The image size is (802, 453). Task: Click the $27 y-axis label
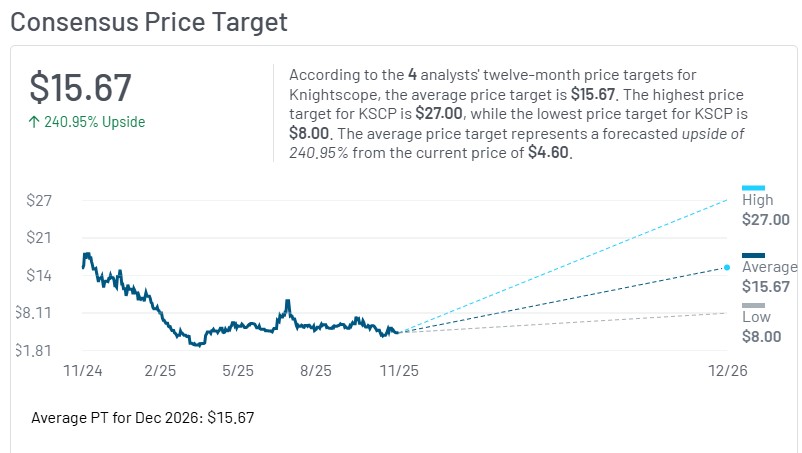click(x=39, y=200)
